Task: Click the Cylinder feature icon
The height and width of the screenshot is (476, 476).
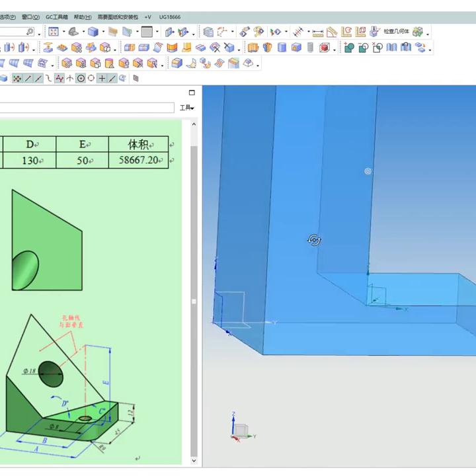Action: 282,48
